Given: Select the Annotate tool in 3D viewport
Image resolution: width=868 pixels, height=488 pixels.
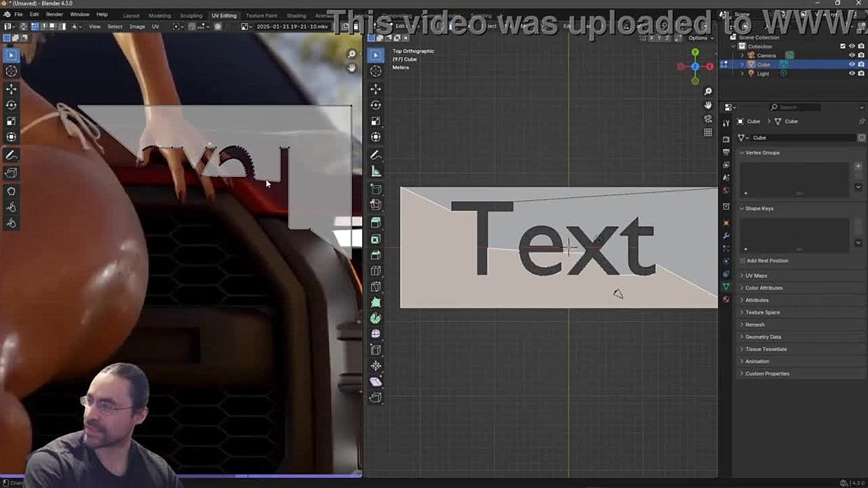Looking at the screenshot, I should (376, 155).
